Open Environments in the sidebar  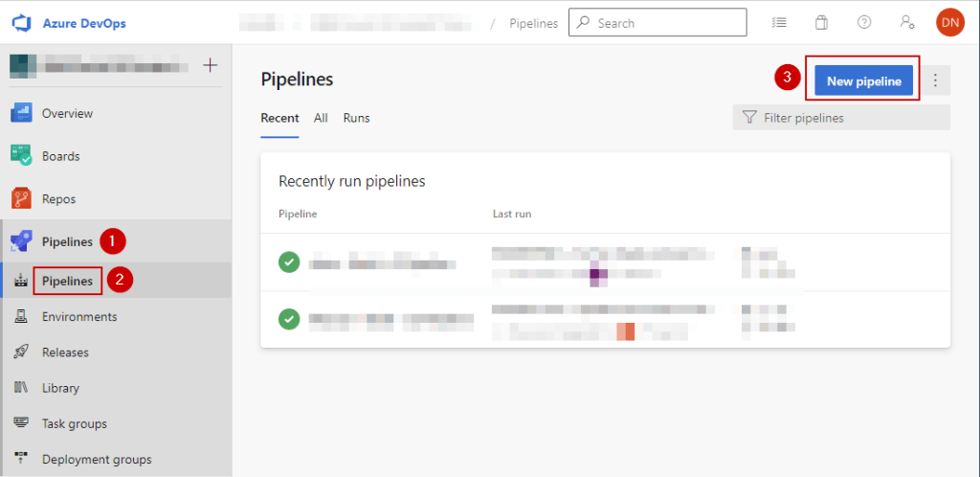point(78,316)
